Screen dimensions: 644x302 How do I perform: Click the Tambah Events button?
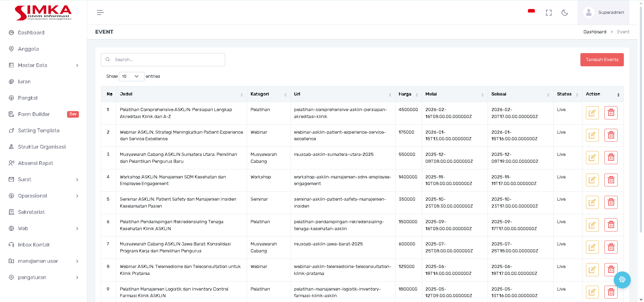coord(602,60)
